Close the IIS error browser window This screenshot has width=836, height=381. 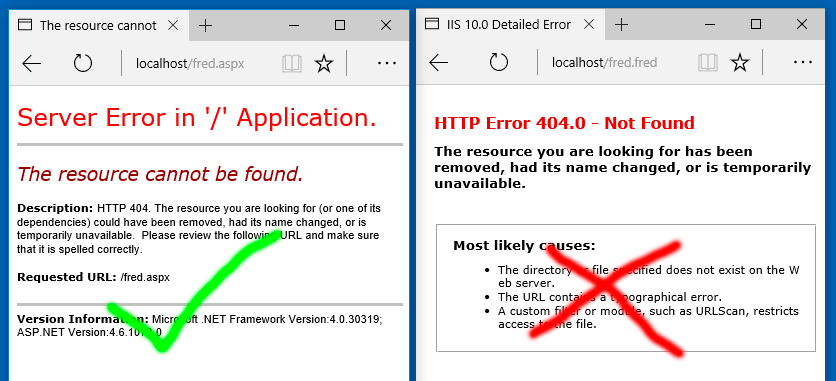tap(802, 25)
